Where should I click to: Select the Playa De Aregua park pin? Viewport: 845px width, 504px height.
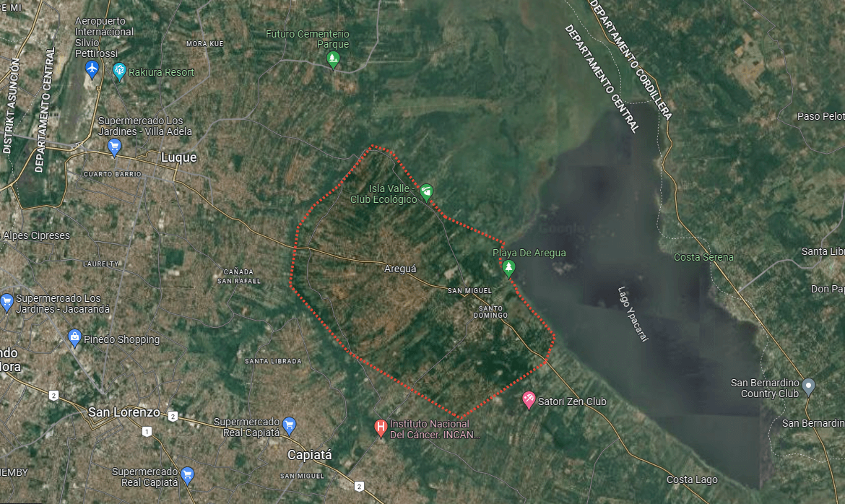coord(508,268)
